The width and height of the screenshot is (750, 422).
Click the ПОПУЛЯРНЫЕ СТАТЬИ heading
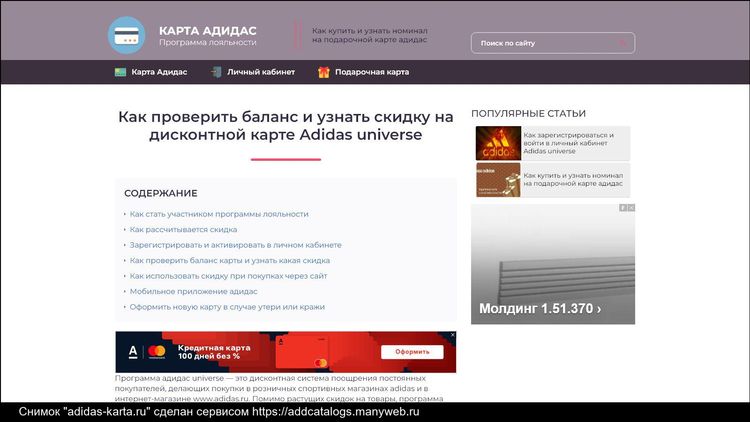[528, 114]
